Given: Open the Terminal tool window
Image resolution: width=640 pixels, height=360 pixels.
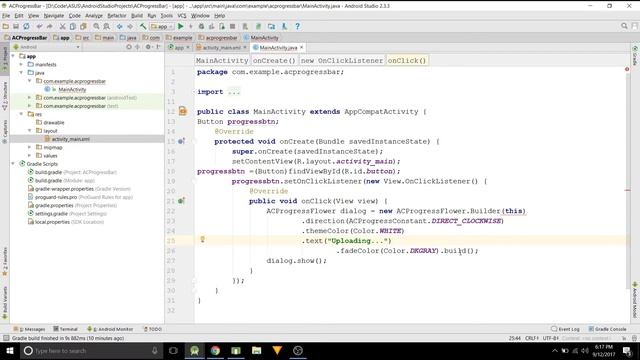Looking at the screenshot, I should [65, 329].
